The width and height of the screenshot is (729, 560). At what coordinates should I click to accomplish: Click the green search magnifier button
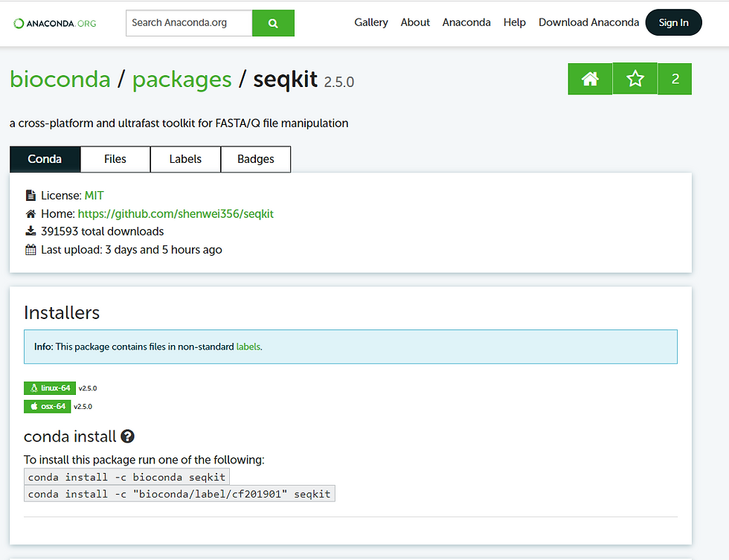(273, 23)
